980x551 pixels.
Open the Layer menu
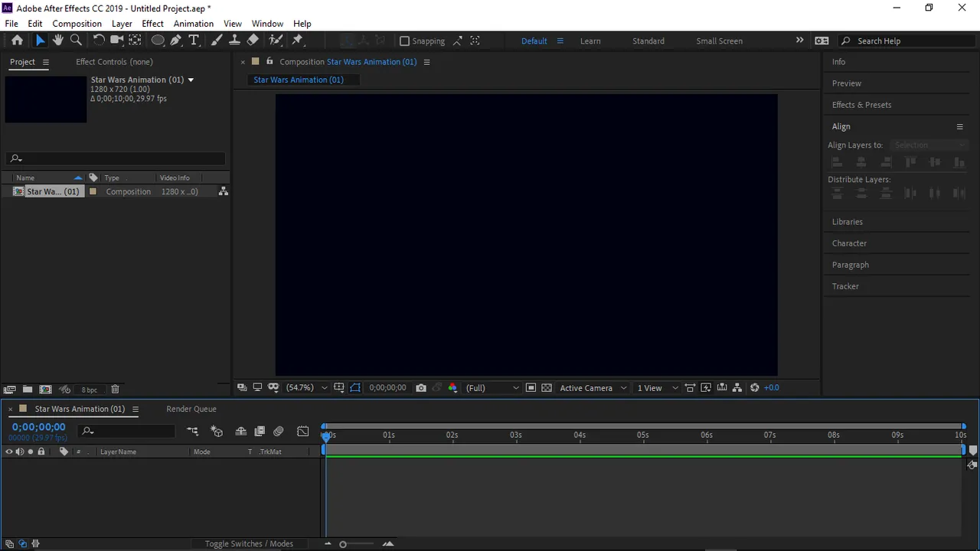122,24
